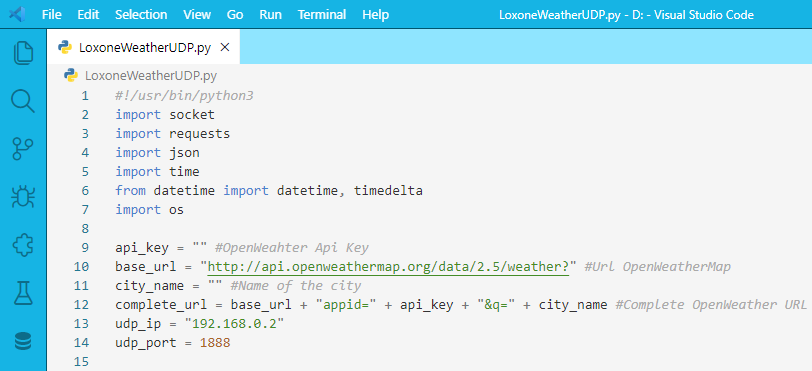Viewport: 812px width, 371px height.
Task: Select the LoxoneWeatherUDP.py editor tab
Action: pos(143,48)
